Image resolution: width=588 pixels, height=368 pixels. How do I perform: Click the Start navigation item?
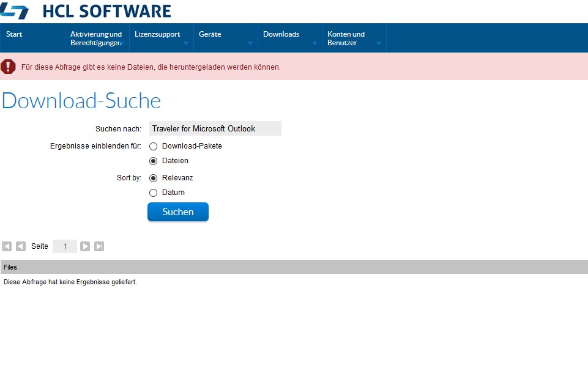(x=15, y=34)
